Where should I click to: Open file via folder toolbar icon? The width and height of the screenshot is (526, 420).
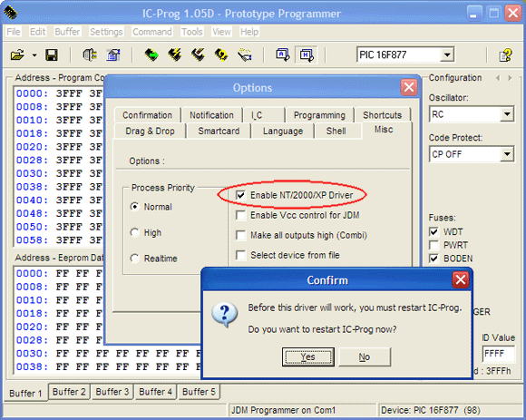(17, 54)
